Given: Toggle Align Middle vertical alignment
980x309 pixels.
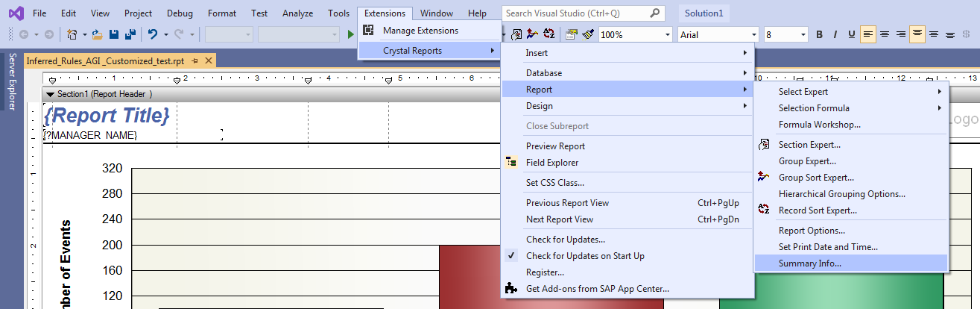Looking at the screenshot, I should coord(934,34).
